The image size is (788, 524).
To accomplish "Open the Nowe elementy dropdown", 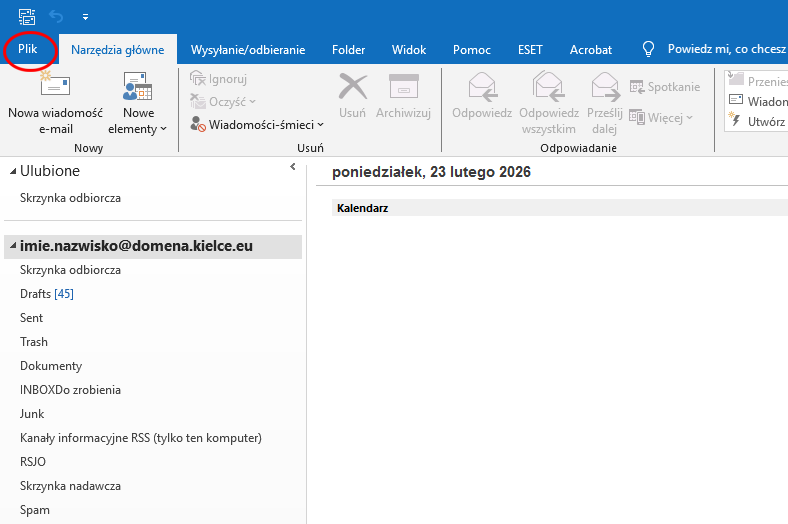I will pyautogui.click(x=138, y=103).
